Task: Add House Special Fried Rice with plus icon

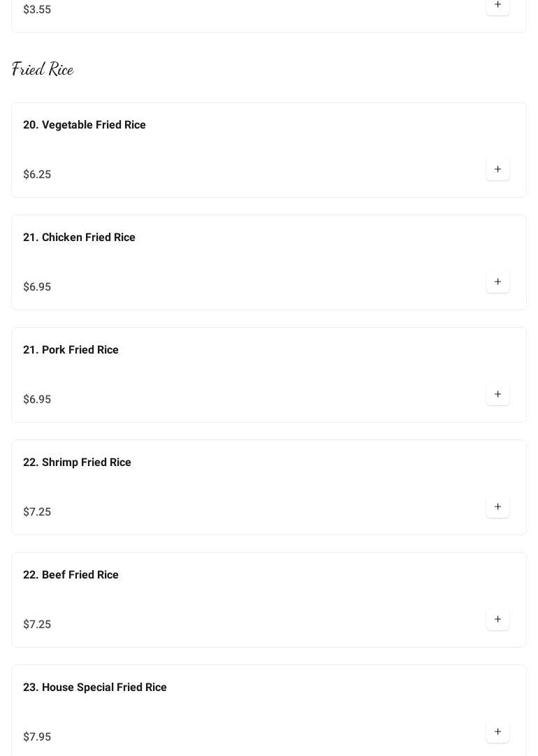Action: coord(497,732)
